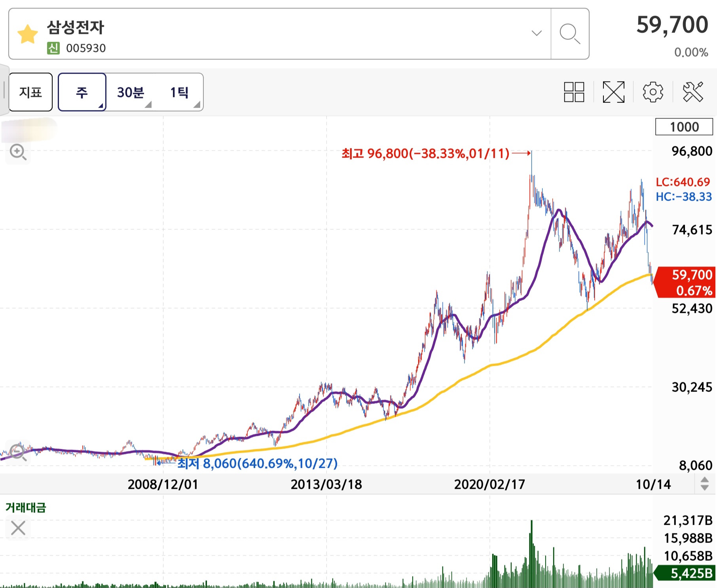This screenshot has height=588, width=717.
Task: Open chart settings gear icon
Action: point(653,92)
